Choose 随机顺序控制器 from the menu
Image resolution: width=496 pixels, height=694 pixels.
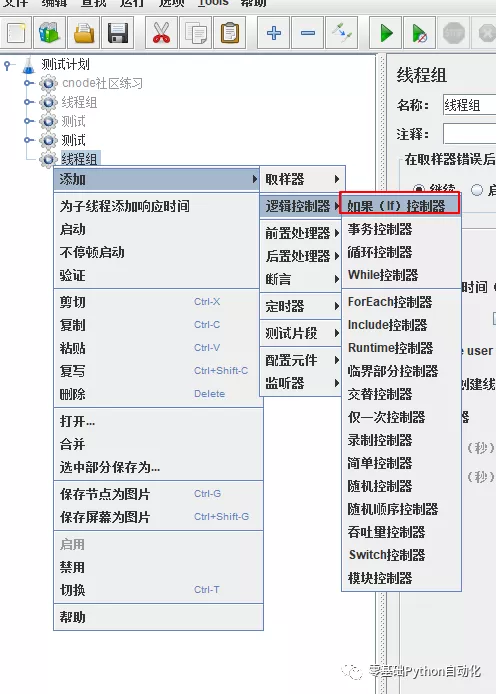[401, 509]
